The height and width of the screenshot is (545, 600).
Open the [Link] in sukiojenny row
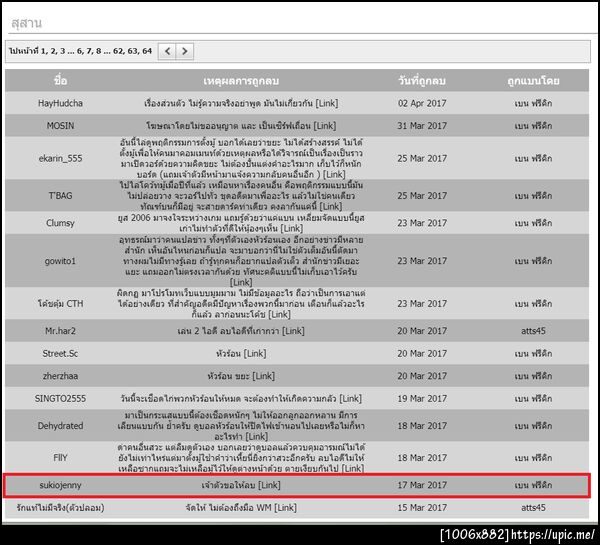coord(269,485)
